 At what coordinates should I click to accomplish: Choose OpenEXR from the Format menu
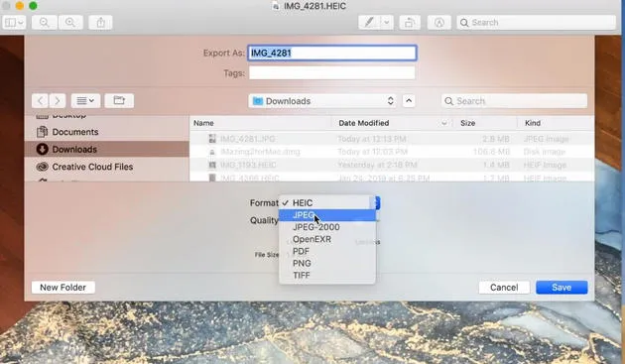[326, 239]
